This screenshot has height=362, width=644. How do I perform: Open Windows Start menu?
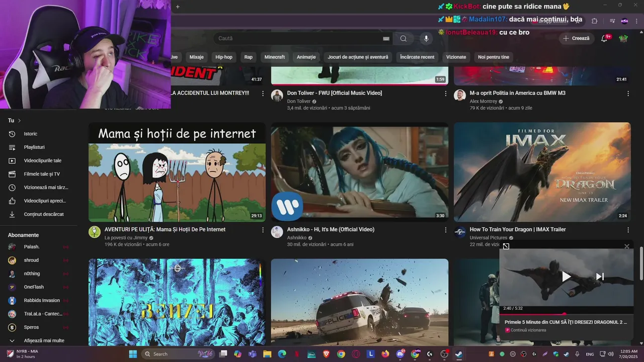click(x=133, y=354)
